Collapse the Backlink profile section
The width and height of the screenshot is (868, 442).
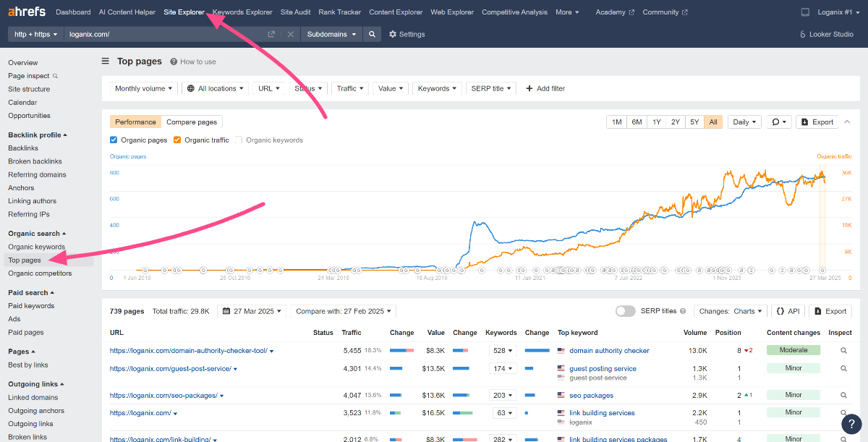click(38, 135)
